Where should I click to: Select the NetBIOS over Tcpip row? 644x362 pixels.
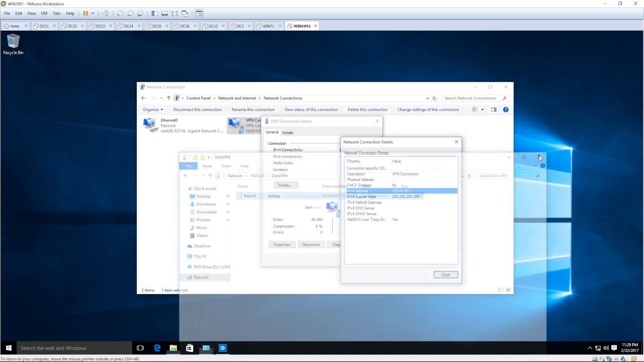tap(401, 220)
